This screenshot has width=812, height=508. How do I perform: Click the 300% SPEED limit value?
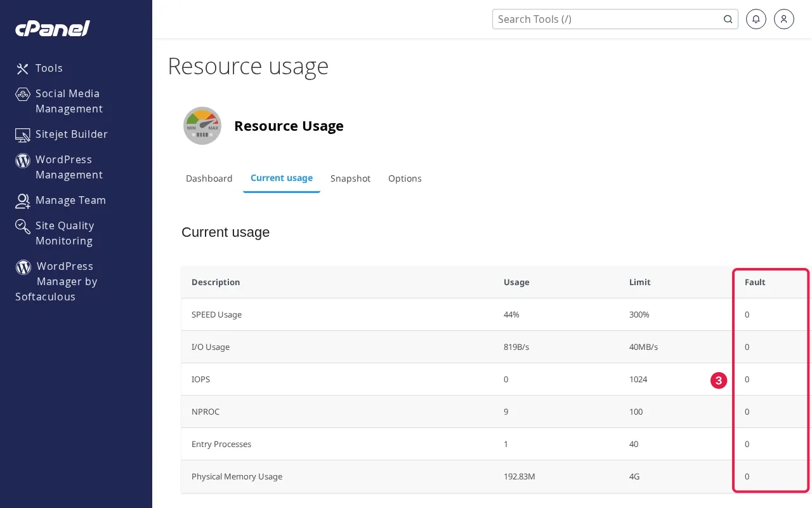639,314
